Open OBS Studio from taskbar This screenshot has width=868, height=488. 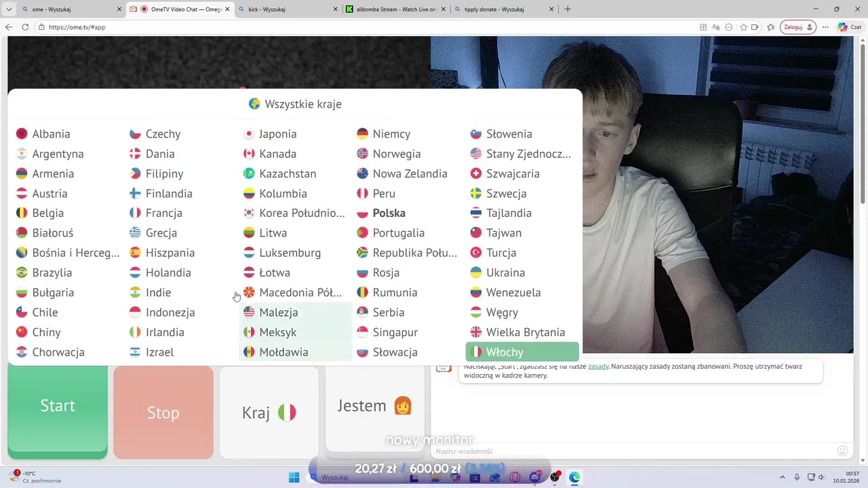(x=555, y=477)
